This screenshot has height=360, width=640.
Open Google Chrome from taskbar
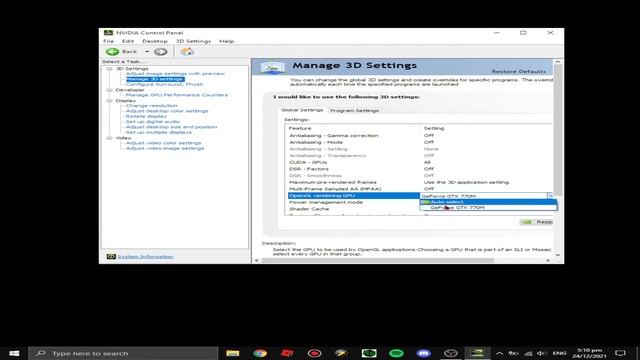pos(260,353)
